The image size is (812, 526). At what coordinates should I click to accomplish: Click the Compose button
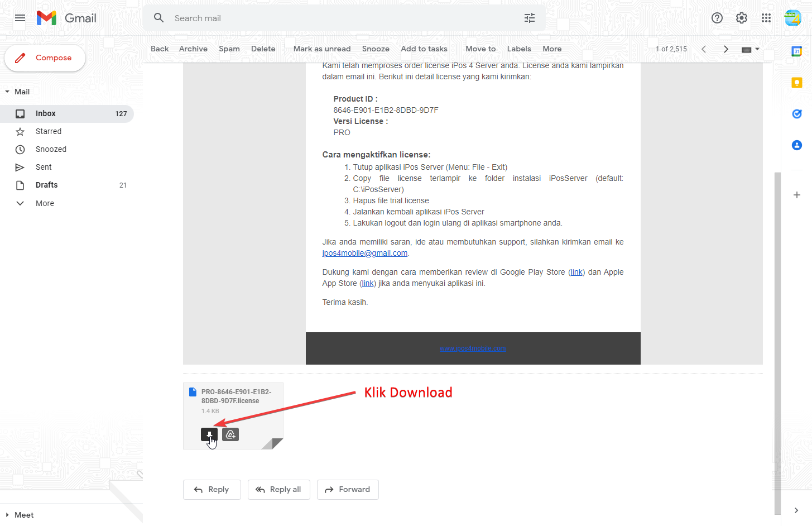(45, 58)
